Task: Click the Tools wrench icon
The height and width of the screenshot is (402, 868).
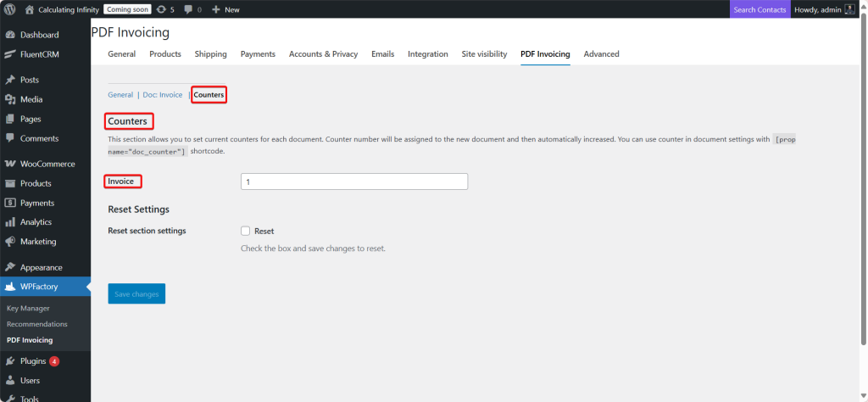Action: pos(10,398)
